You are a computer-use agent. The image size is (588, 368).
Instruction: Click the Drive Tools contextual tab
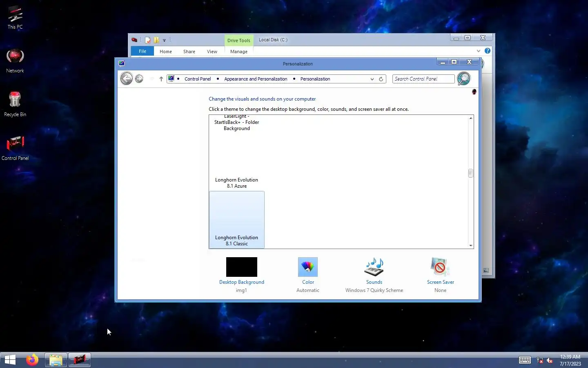pyautogui.click(x=239, y=40)
